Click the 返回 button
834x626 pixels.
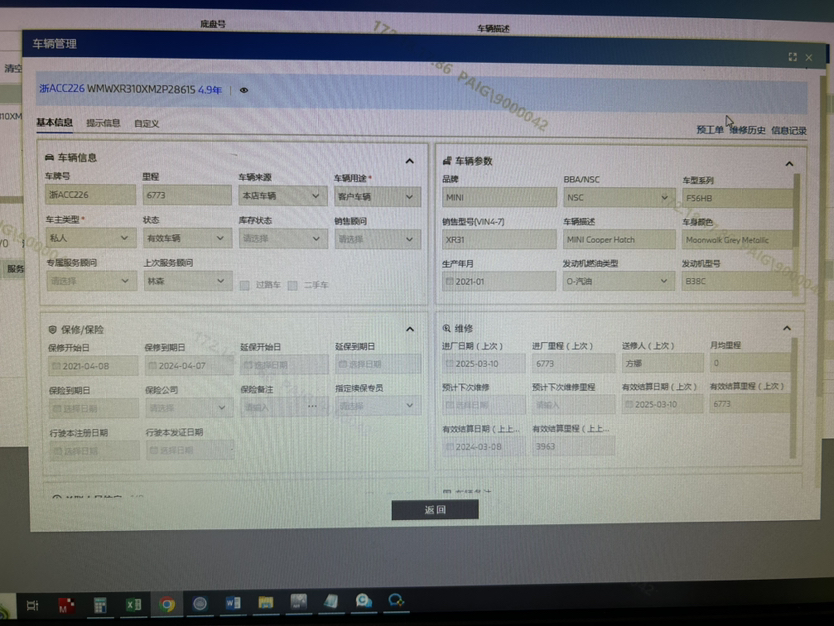pyautogui.click(x=434, y=510)
